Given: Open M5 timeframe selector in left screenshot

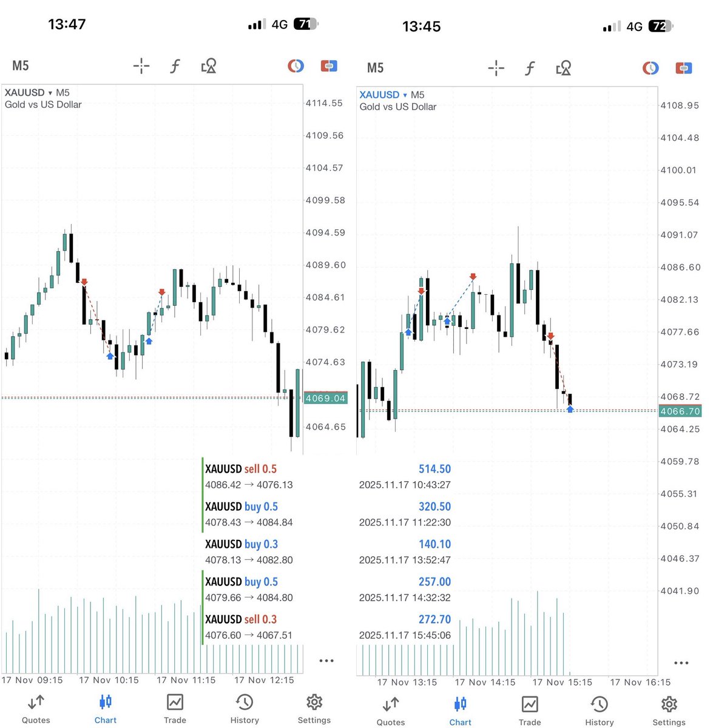Looking at the screenshot, I should (x=21, y=66).
